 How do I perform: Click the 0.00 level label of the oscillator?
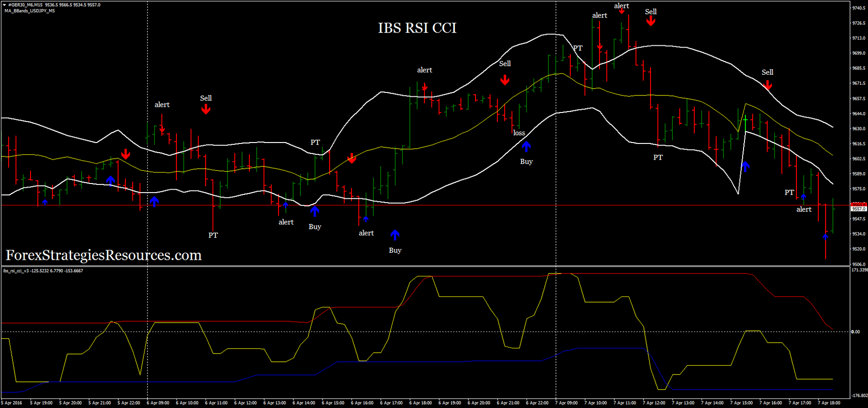pos(856,332)
